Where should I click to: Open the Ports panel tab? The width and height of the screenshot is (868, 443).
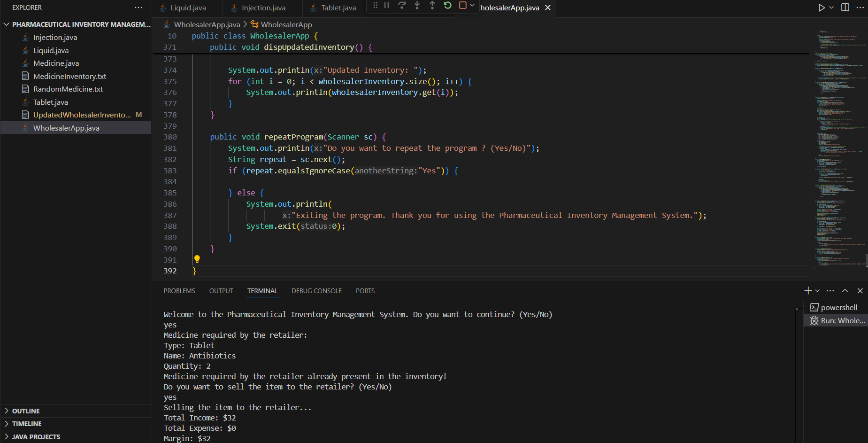pyautogui.click(x=365, y=291)
